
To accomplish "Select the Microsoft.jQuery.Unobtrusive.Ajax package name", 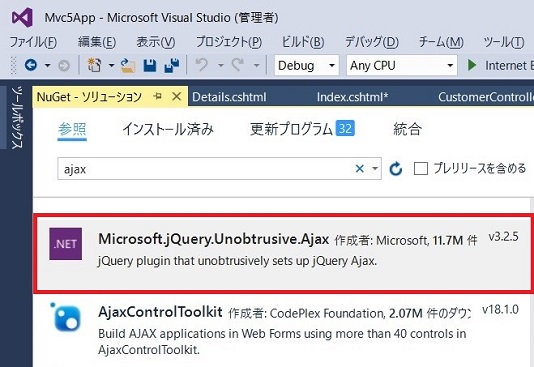I will coord(214,239).
